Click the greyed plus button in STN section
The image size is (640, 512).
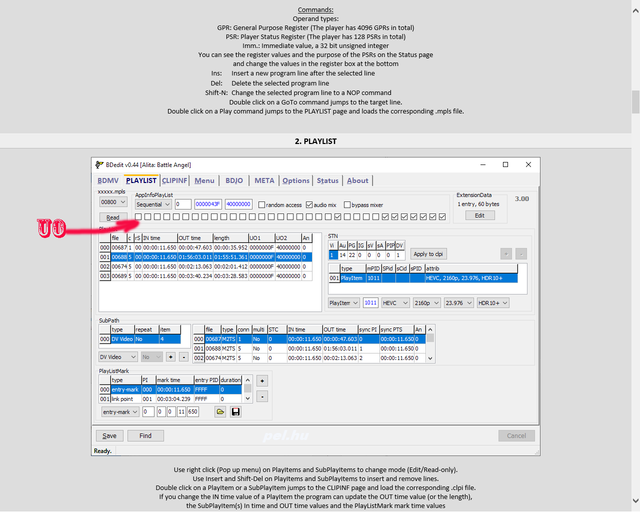[x=506, y=254]
